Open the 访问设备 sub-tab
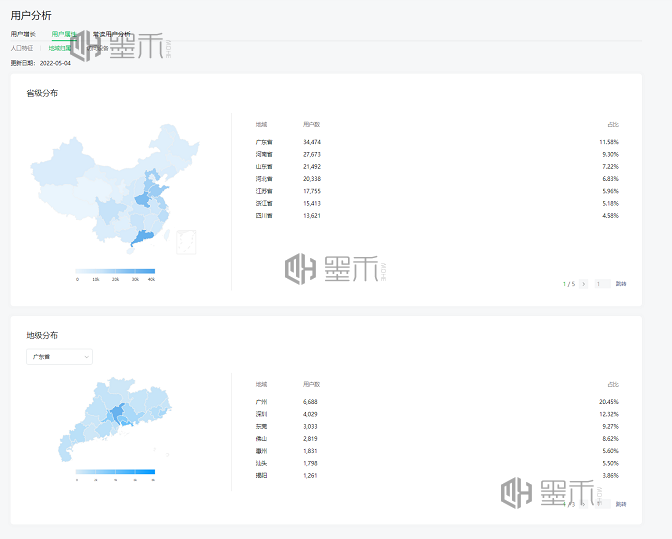The image size is (672, 539). tap(98, 48)
